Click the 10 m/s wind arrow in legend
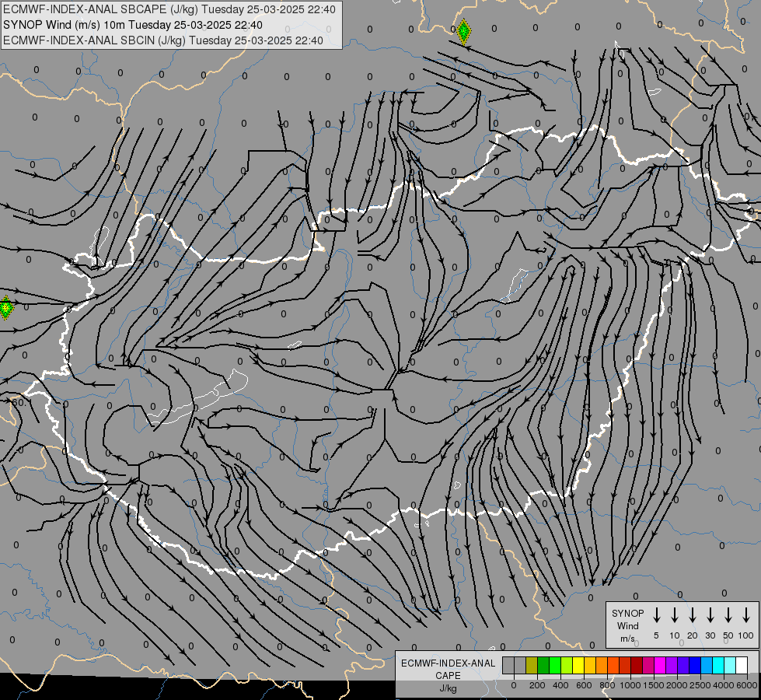Viewport: 761px width, 700px height. point(674,615)
